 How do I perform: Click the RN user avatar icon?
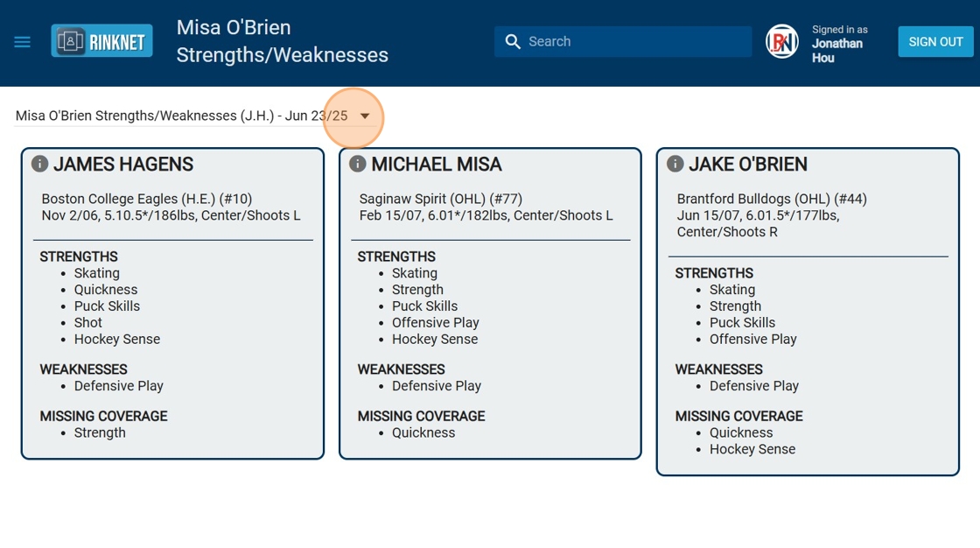pos(781,41)
